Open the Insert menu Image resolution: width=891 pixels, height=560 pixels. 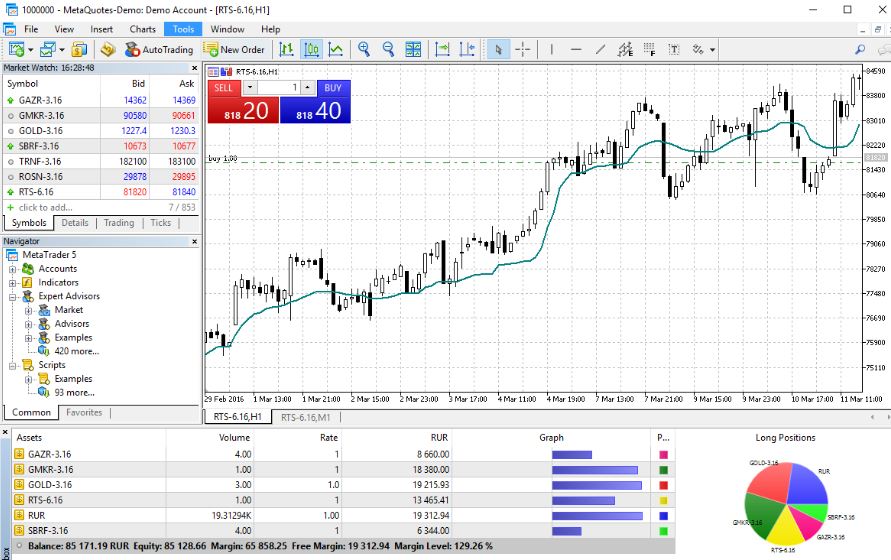point(102,29)
